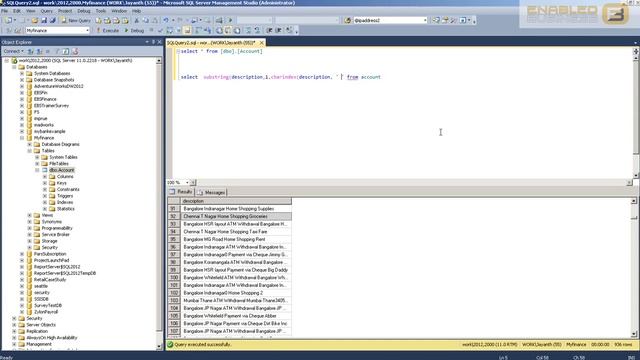
Task: Click the Open File toolbar icon
Action: pyautogui.click(x=35, y=20)
